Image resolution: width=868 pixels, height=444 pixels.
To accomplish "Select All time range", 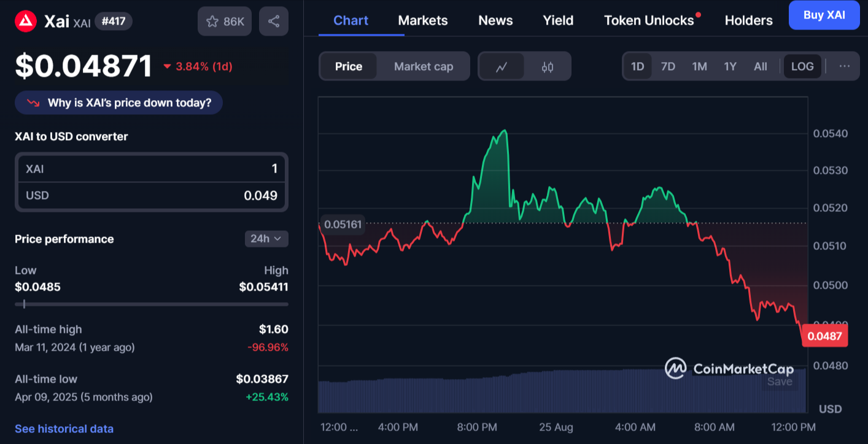I will click(x=761, y=66).
